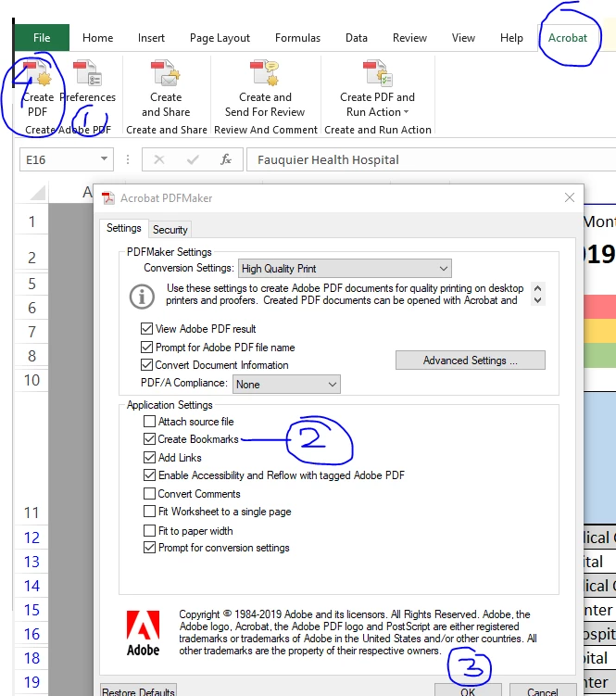The height and width of the screenshot is (696, 616).
Task: Toggle Prompt for conversion settings checkbox
Action: pos(149,548)
